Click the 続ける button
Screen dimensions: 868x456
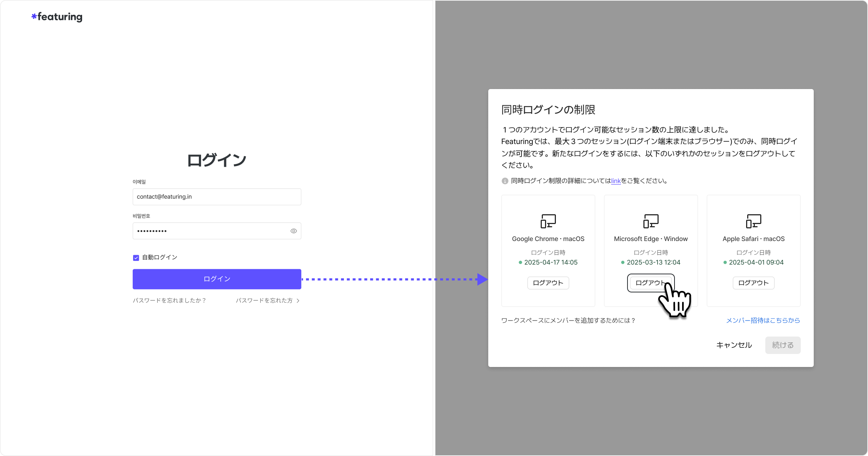[783, 345]
